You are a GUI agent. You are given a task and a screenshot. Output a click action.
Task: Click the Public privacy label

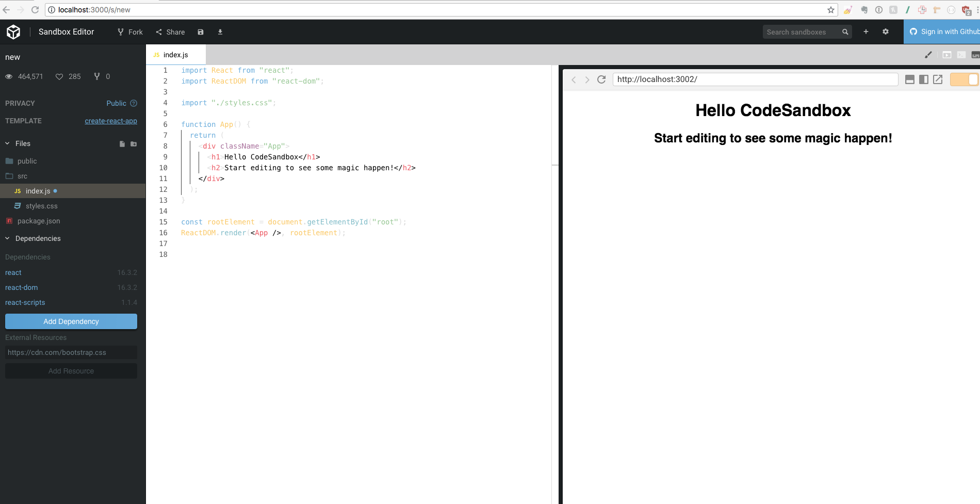[116, 103]
